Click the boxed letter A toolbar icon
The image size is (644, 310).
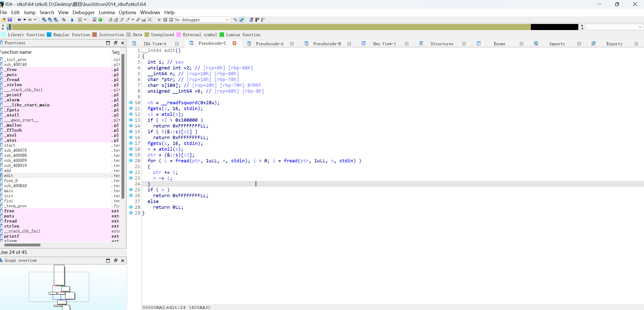(x=80, y=20)
